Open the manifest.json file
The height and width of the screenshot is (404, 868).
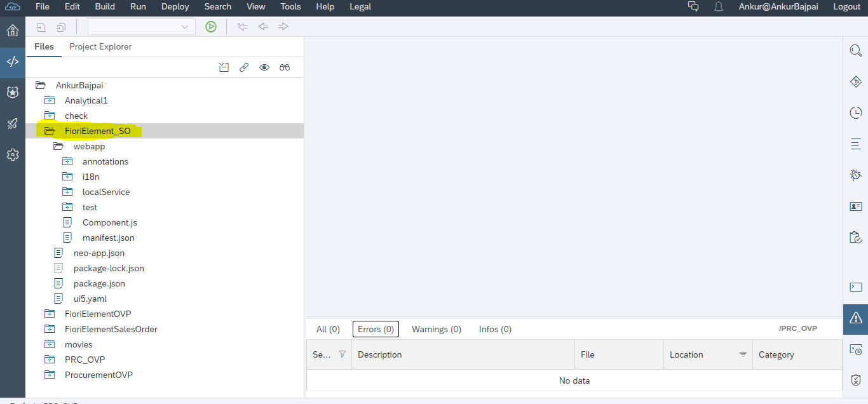(x=108, y=238)
